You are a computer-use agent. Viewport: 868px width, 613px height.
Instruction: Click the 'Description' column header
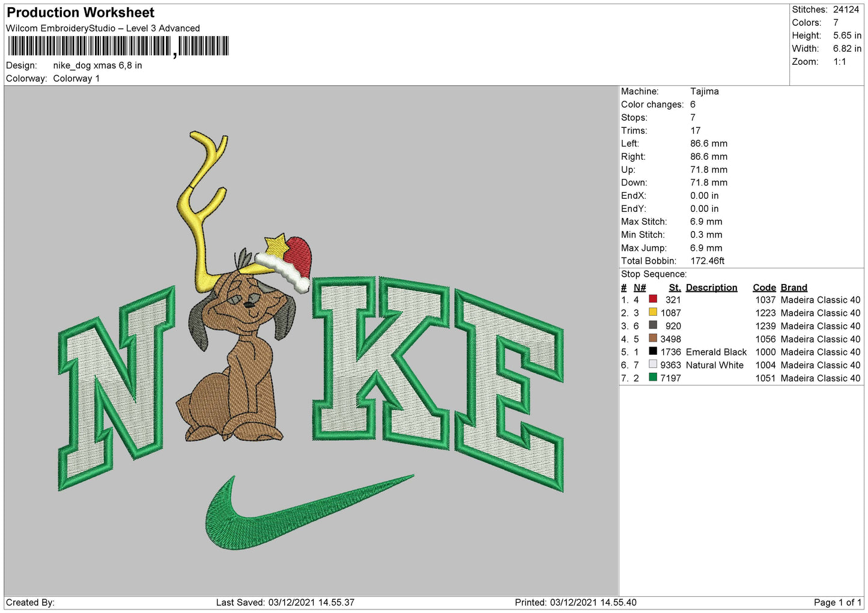[x=711, y=288]
